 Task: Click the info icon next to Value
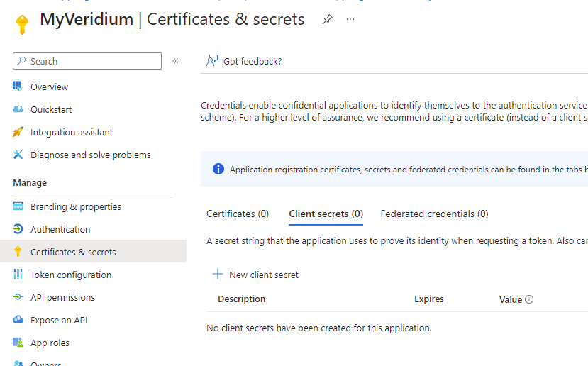(x=529, y=299)
